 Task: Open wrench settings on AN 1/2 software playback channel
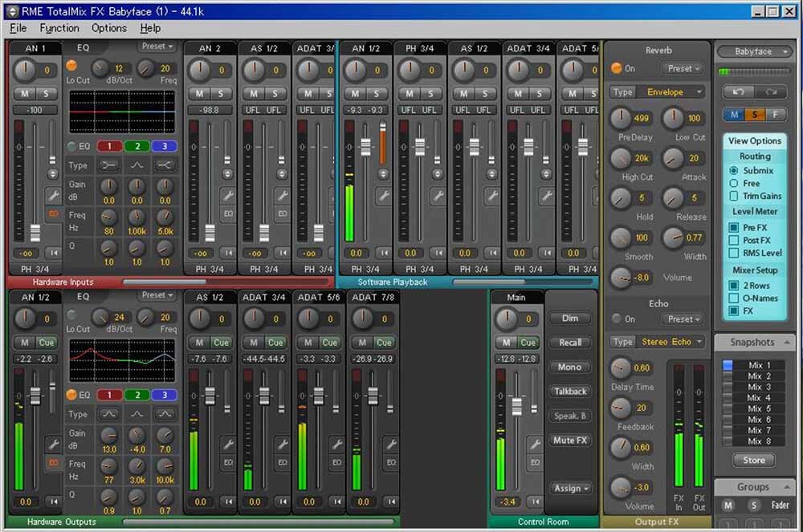click(x=384, y=196)
